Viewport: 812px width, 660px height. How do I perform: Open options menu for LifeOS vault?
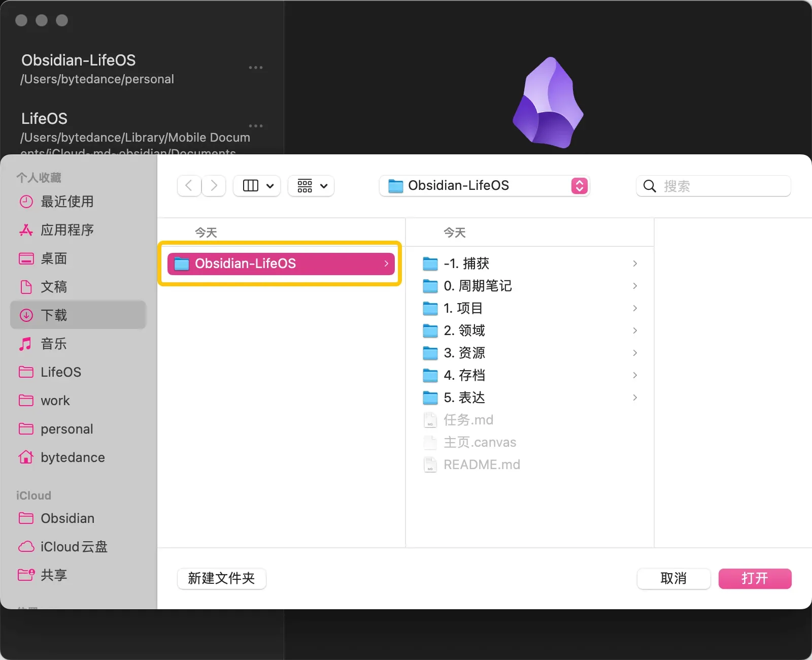[255, 126]
